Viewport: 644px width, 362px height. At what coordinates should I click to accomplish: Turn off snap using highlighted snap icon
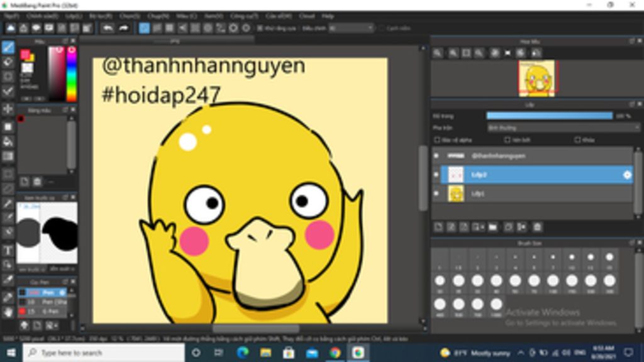pos(144,28)
